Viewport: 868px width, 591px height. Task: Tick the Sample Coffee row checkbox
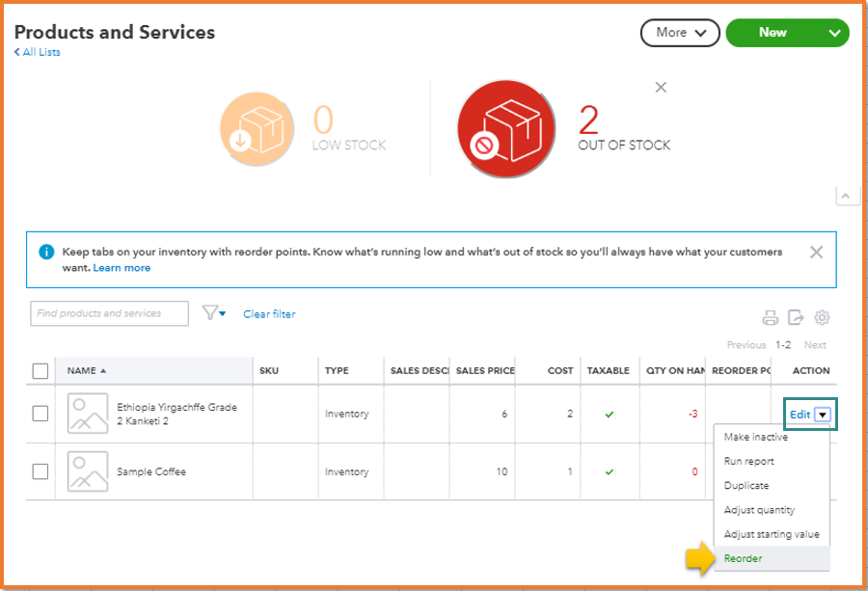41,471
